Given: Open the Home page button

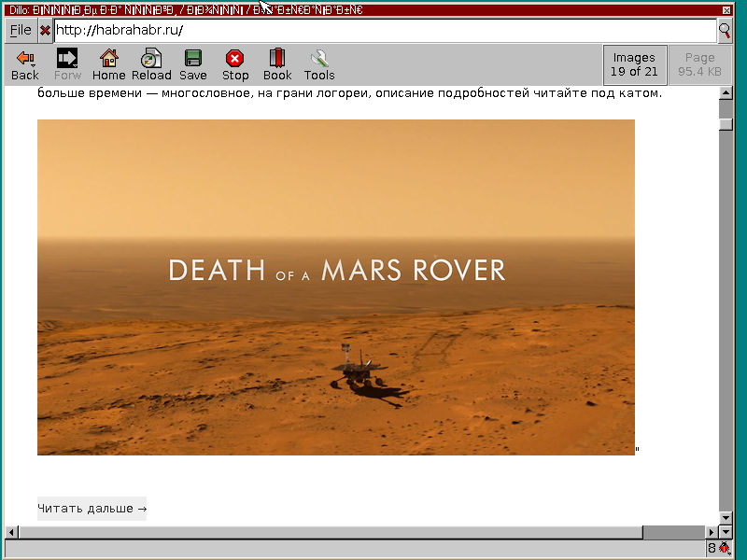Looking at the screenshot, I should [x=108, y=64].
